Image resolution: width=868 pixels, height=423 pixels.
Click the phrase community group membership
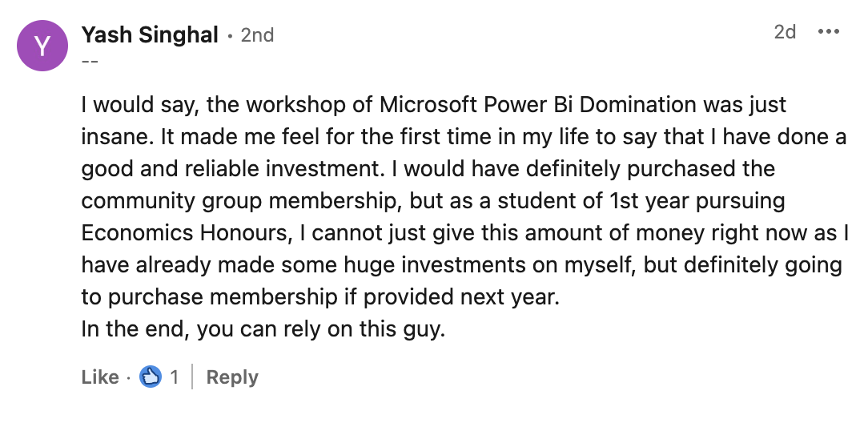(260, 201)
